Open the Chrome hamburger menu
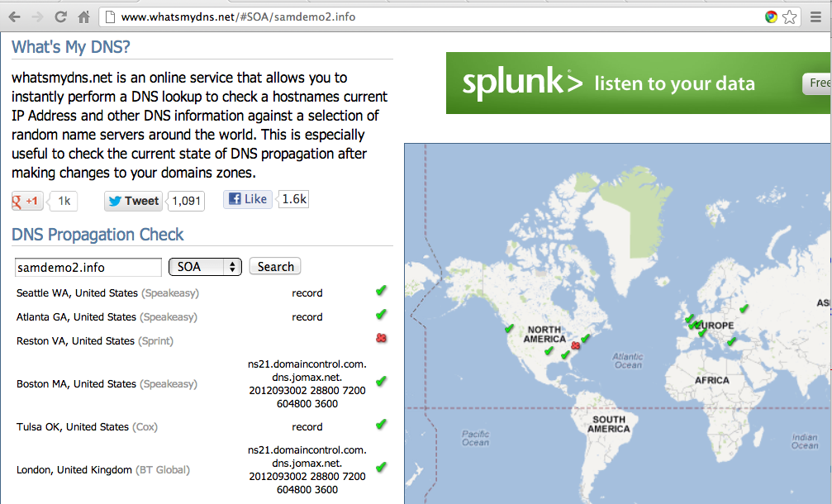The image size is (832, 504). (x=816, y=17)
